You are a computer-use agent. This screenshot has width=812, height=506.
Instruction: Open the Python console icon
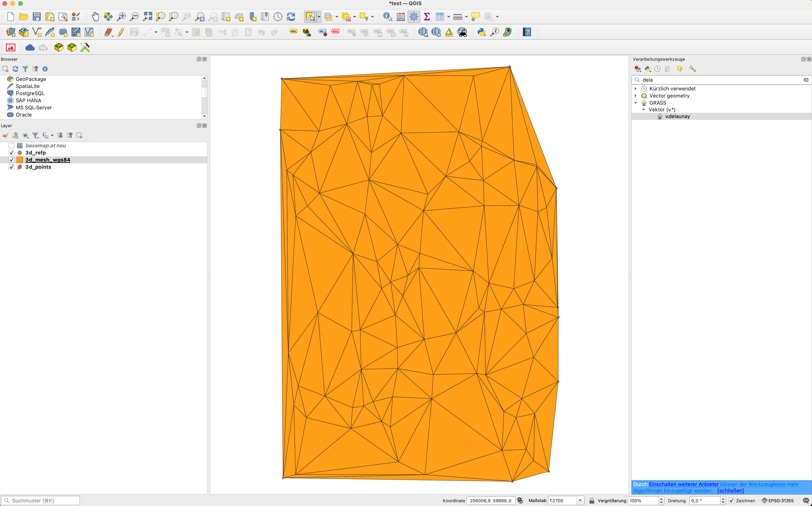[482, 32]
